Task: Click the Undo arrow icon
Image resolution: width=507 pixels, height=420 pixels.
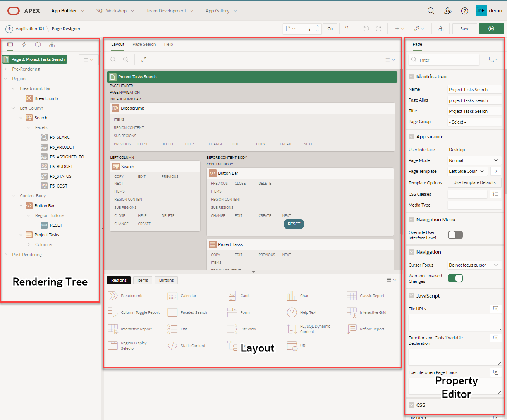Action: click(366, 29)
